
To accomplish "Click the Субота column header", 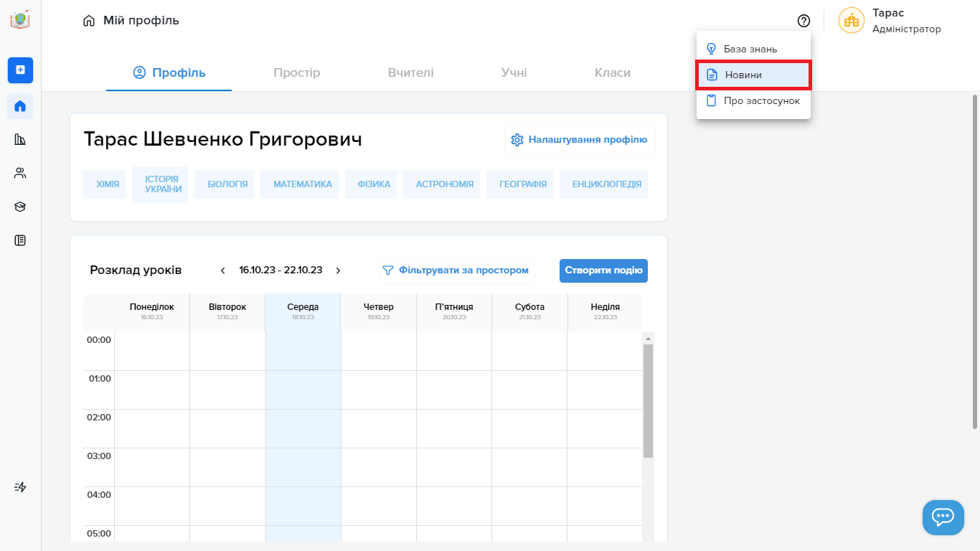I will 529,311.
